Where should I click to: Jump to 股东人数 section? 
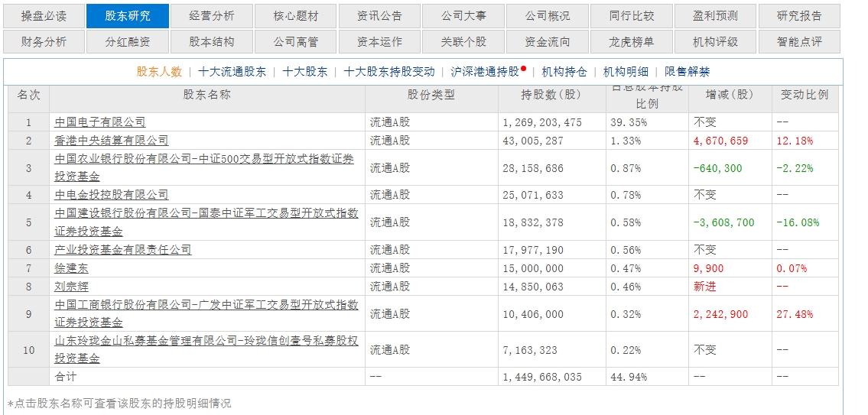coord(159,71)
